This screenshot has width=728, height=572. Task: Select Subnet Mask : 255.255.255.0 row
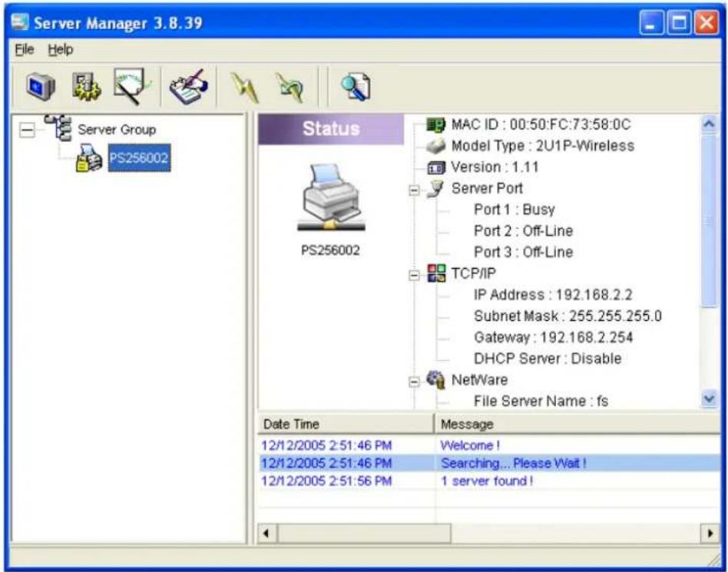[x=568, y=316]
